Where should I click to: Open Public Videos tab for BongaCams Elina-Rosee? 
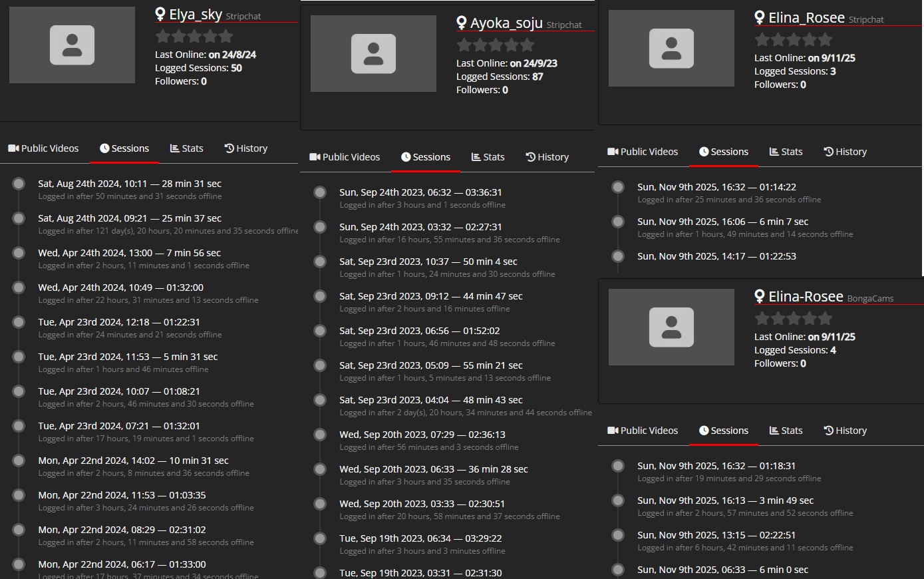coord(643,431)
